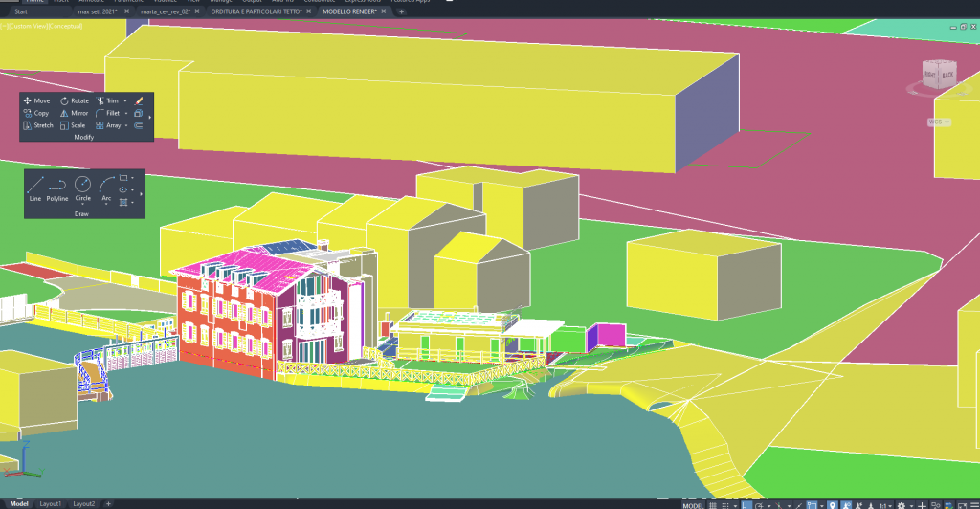
Task: Switch to ORDITURA E PARTICOLARI TETTO tab
Action: pyautogui.click(x=256, y=11)
